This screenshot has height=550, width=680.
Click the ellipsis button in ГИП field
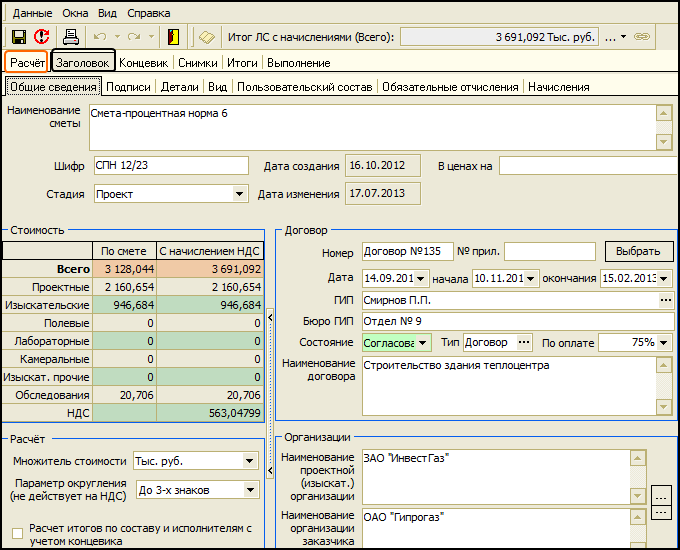(x=665, y=300)
